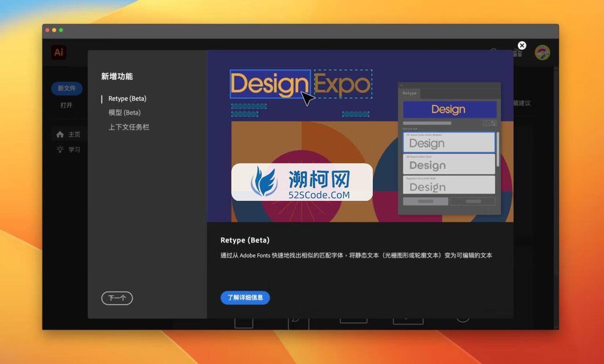Click the yellow minimize window light
604x364 pixels.
pyautogui.click(x=54, y=30)
